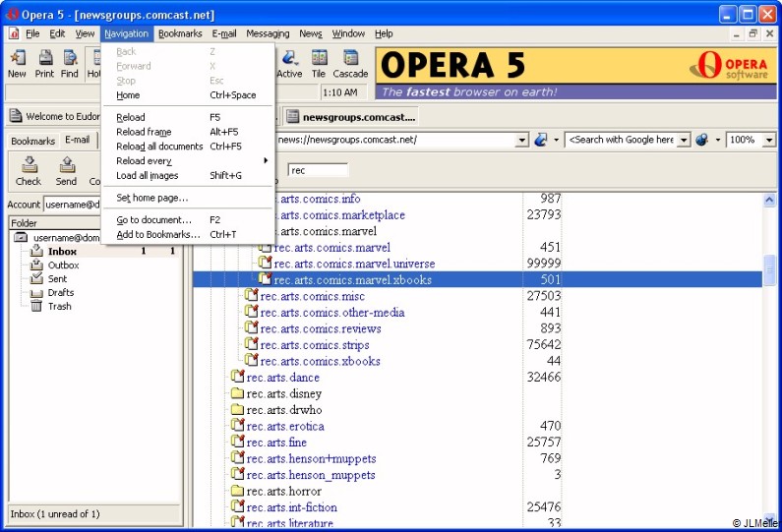Open the 100% zoom level dropdown

pyautogui.click(x=769, y=140)
